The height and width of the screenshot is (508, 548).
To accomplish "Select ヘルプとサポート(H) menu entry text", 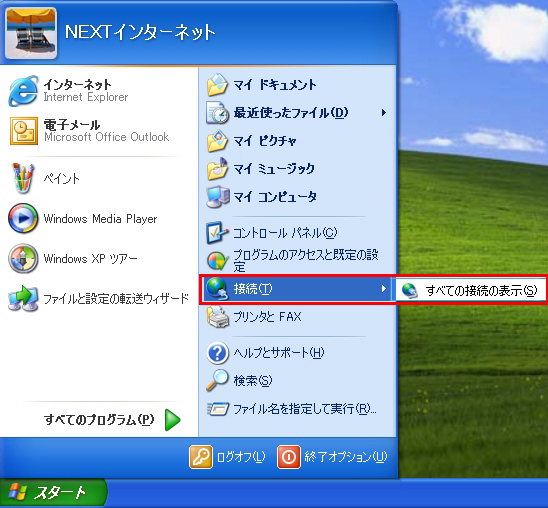I will pos(279,353).
